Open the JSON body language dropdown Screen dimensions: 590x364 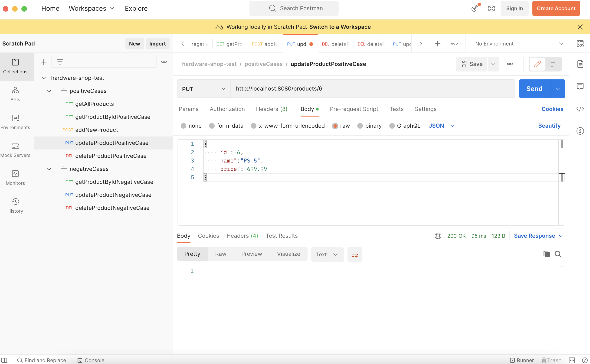pos(441,126)
